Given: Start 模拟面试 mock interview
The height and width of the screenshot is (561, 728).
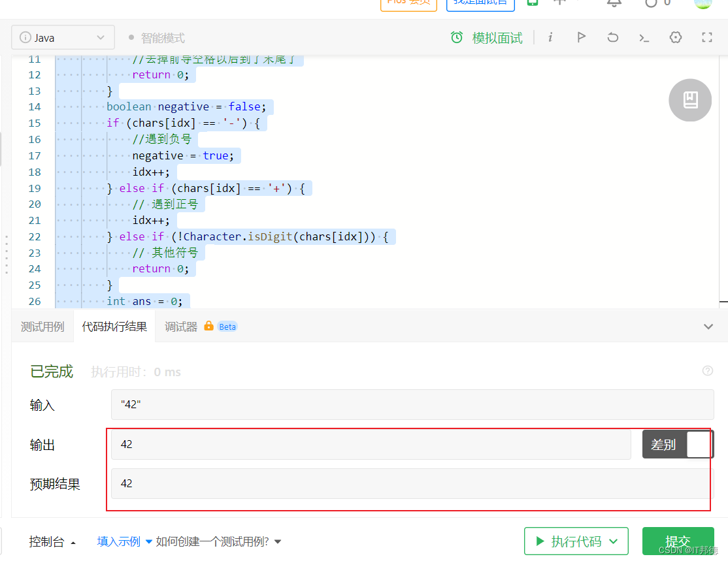Looking at the screenshot, I should pyautogui.click(x=497, y=38).
